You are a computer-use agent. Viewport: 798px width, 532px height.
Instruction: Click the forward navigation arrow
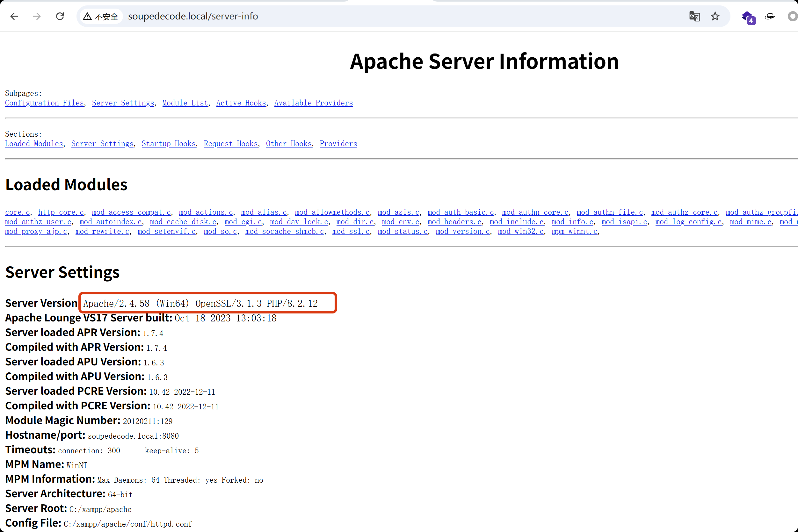click(x=37, y=16)
